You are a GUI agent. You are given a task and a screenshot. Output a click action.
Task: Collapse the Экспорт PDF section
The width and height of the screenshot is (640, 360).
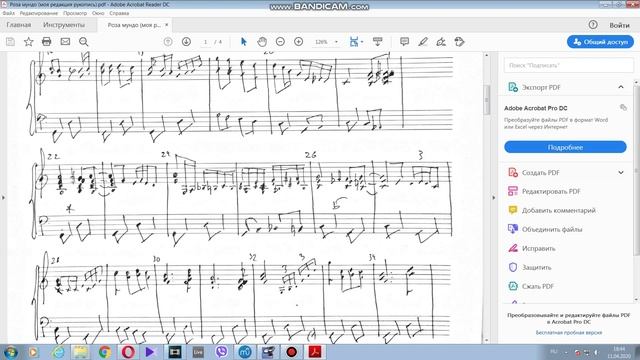point(621,87)
